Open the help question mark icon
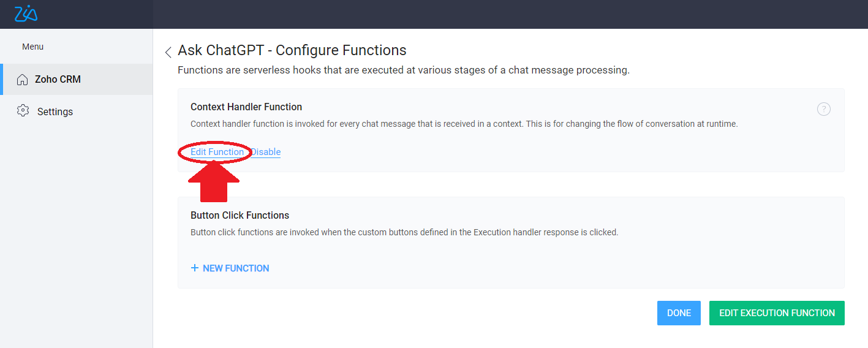 824,109
